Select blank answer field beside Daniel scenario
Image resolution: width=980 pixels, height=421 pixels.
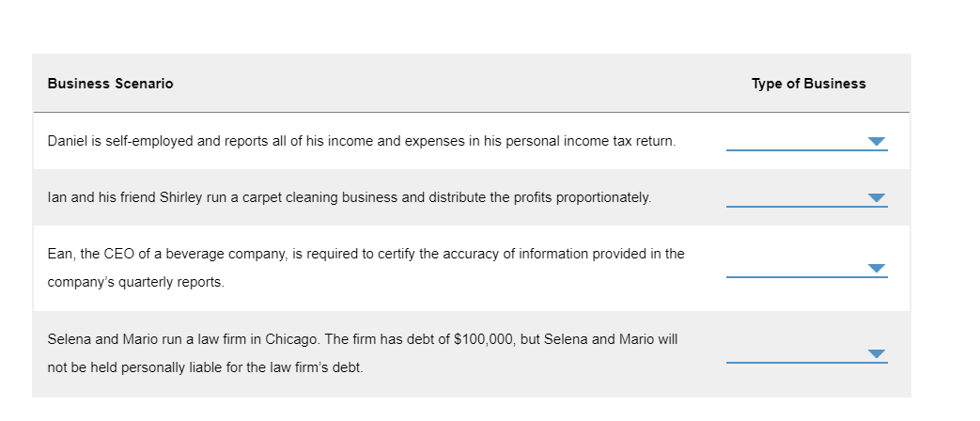tap(795, 141)
